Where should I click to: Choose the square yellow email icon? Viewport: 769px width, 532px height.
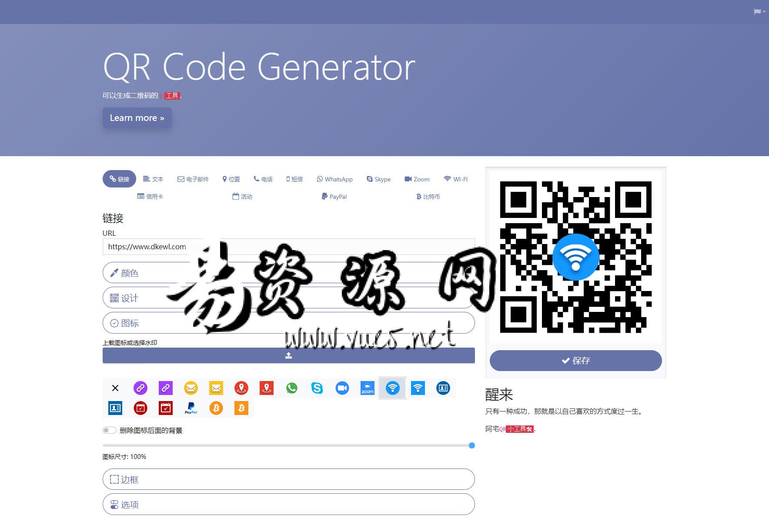216,388
